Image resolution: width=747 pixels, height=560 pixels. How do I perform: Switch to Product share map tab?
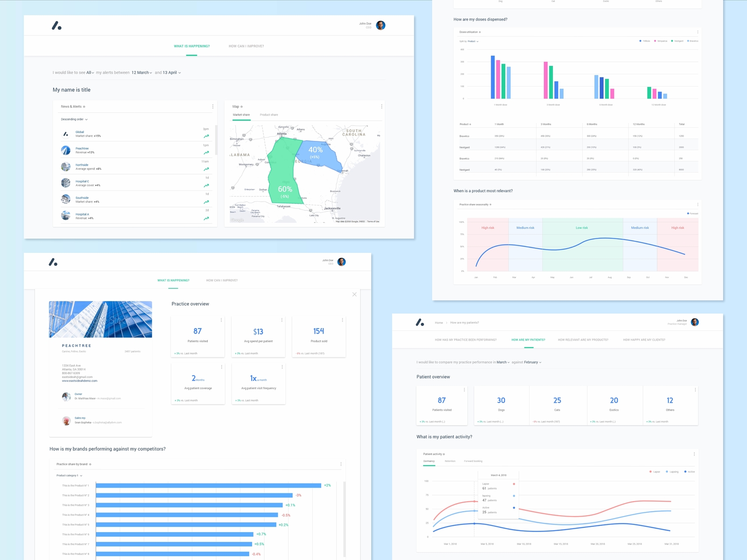click(269, 115)
